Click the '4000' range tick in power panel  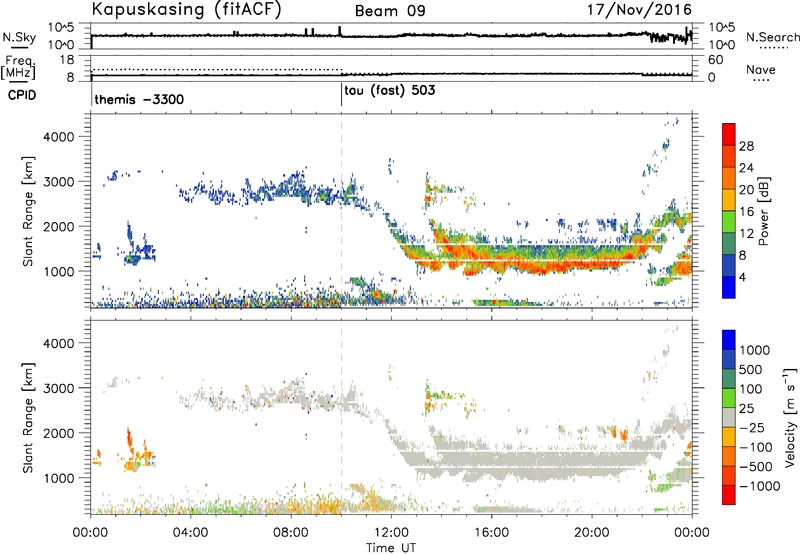pyautogui.click(x=58, y=137)
